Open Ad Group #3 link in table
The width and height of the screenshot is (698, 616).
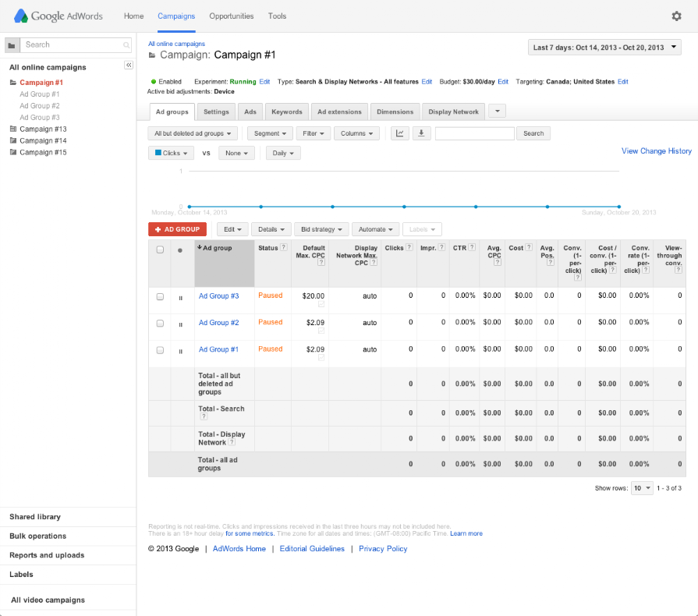pos(218,296)
